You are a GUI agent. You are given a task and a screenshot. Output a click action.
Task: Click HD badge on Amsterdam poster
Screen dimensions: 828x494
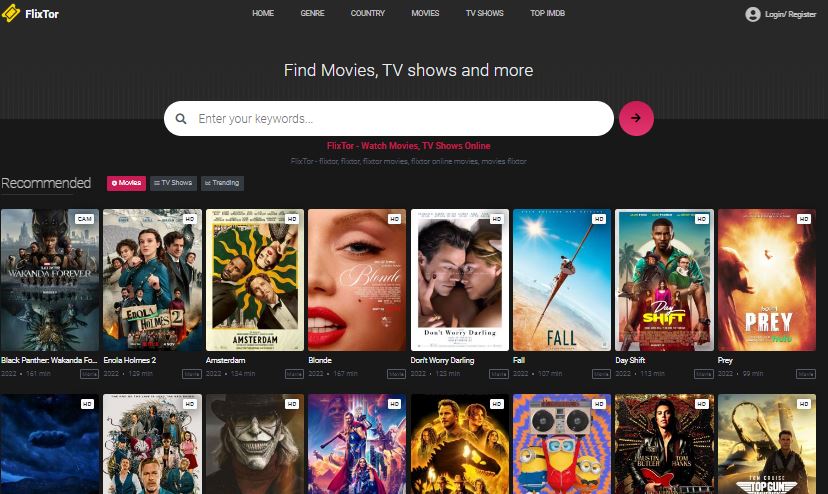(292, 219)
